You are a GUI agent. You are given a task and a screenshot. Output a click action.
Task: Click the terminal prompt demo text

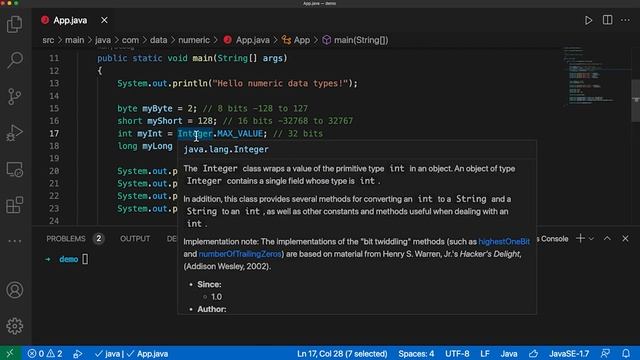click(x=69, y=259)
